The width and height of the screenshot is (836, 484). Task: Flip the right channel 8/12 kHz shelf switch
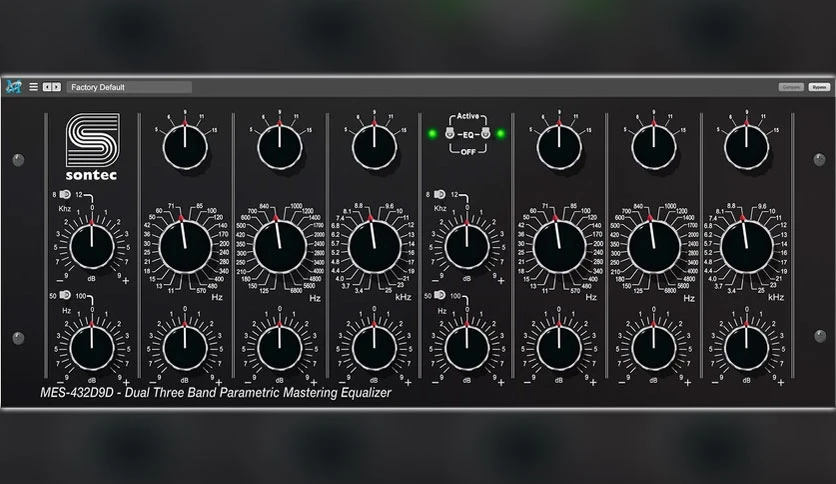440,194
